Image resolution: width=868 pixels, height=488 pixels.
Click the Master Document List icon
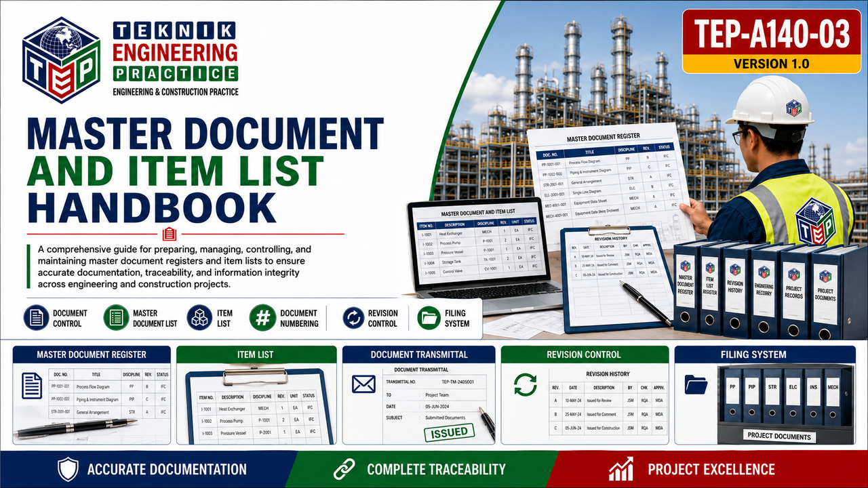(x=116, y=318)
